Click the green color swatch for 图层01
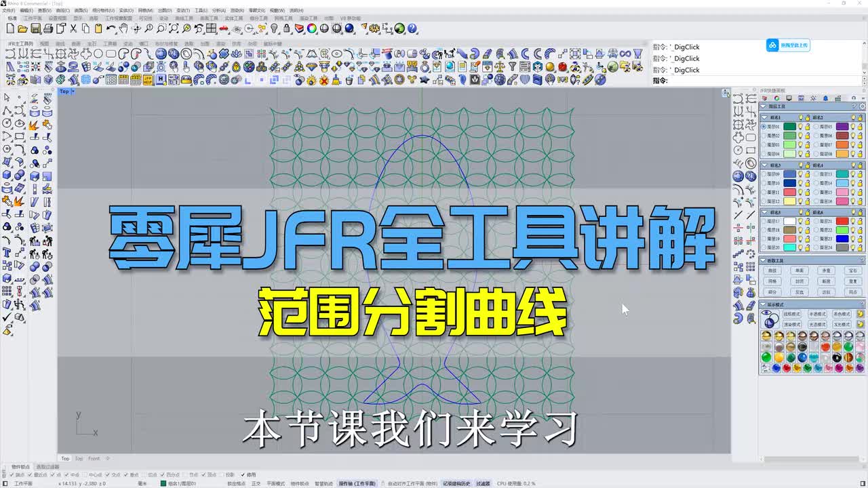Image resolution: width=868 pixels, height=488 pixels. (789, 126)
